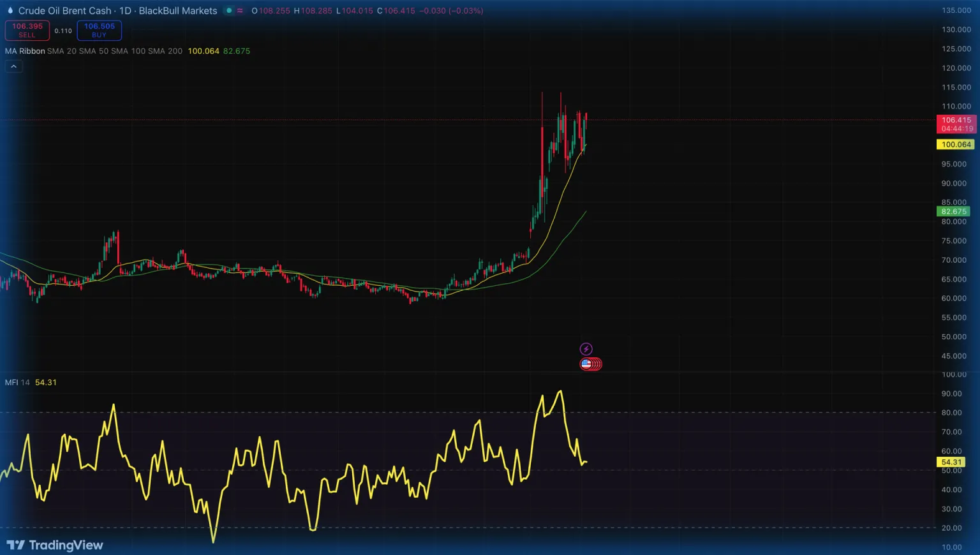980x555 pixels.
Task: Click the yellow 100.064 value in legend
Action: point(204,51)
